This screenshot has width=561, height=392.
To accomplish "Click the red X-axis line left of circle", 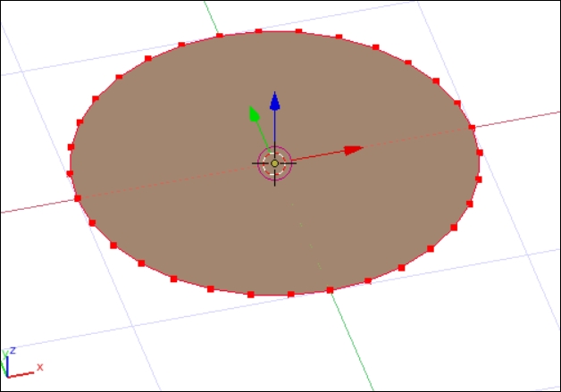I will tap(36, 206).
